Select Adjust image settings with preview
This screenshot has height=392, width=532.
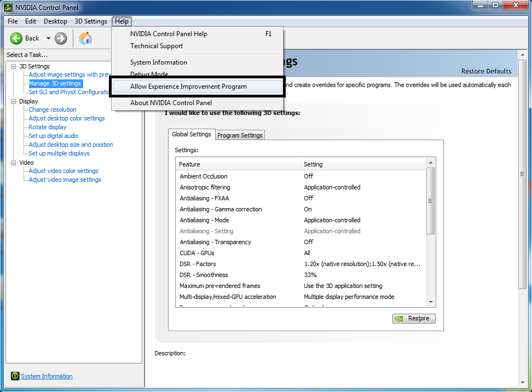point(70,74)
